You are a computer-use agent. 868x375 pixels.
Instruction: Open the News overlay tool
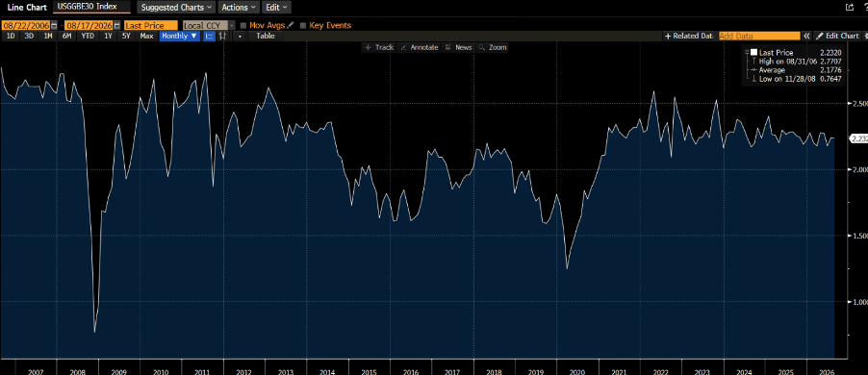point(458,47)
